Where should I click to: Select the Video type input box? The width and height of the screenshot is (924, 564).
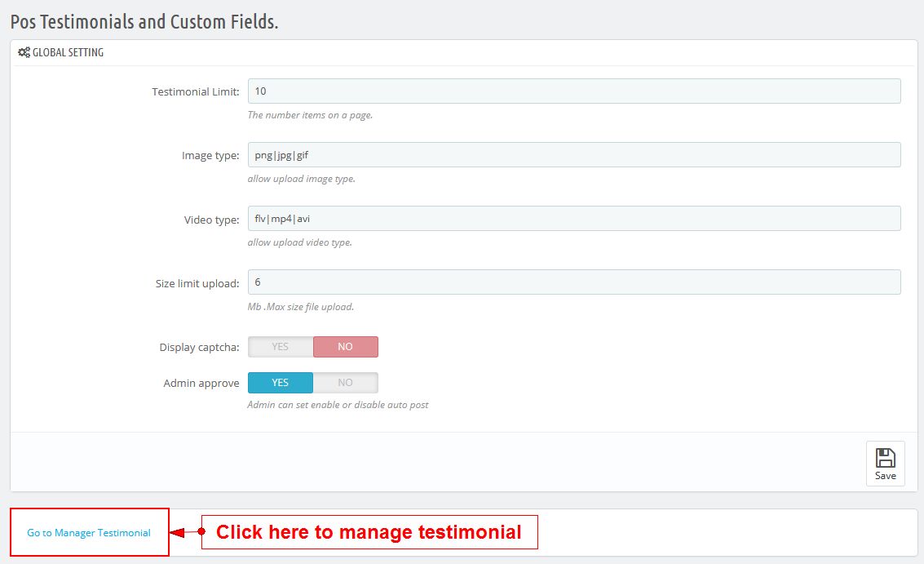[x=573, y=219]
